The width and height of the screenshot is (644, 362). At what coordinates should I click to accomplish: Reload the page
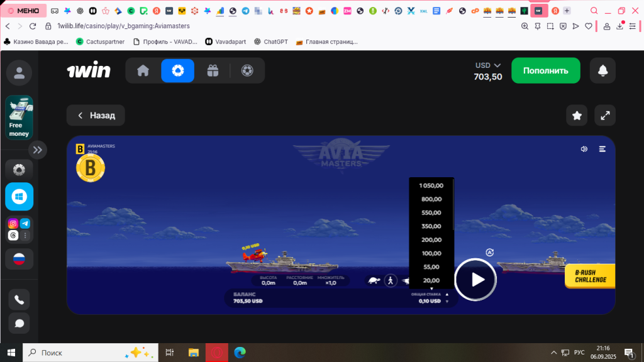[x=33, y=26]
